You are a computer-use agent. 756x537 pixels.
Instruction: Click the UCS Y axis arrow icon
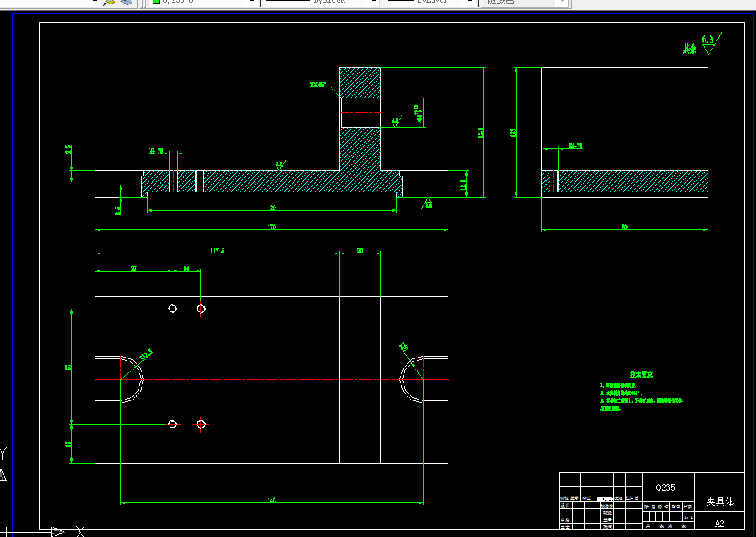click(2, 475)
